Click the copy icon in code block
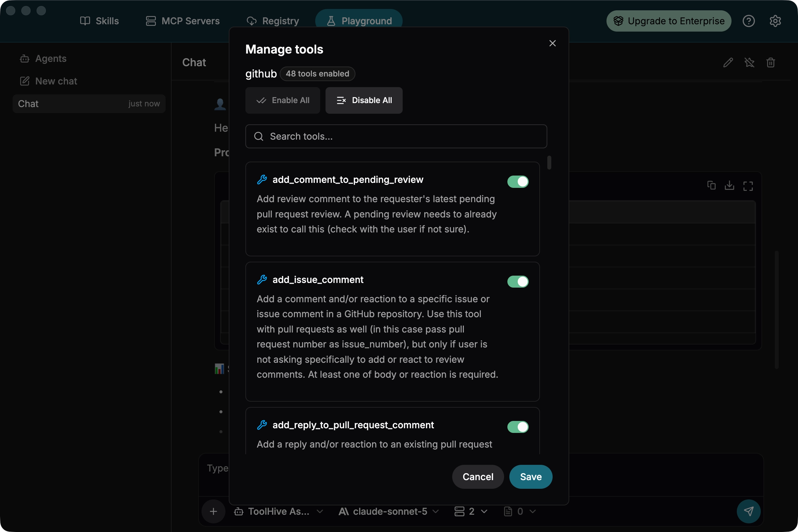 tap(711, 185)
